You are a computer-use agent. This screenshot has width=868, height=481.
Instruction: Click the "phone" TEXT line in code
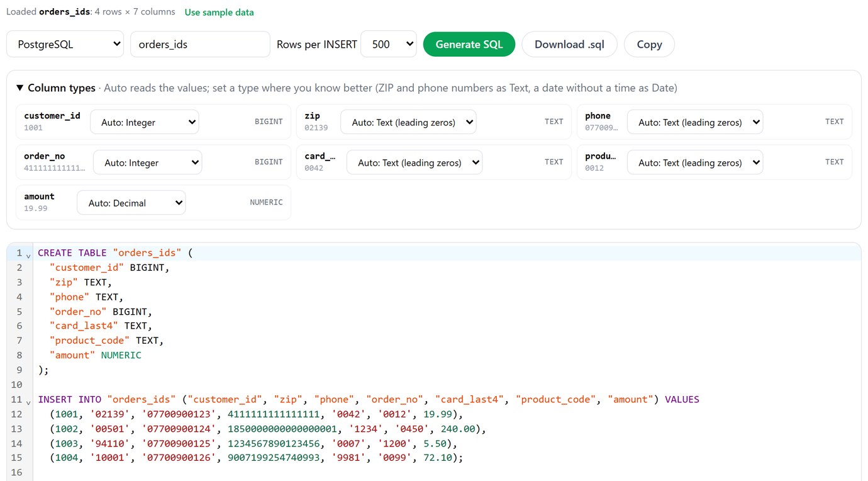86,297
